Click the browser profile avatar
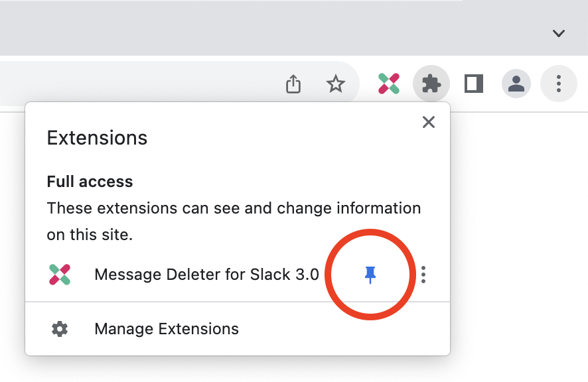The width and height of the screenshot is (588, 382). click(516, 84)
